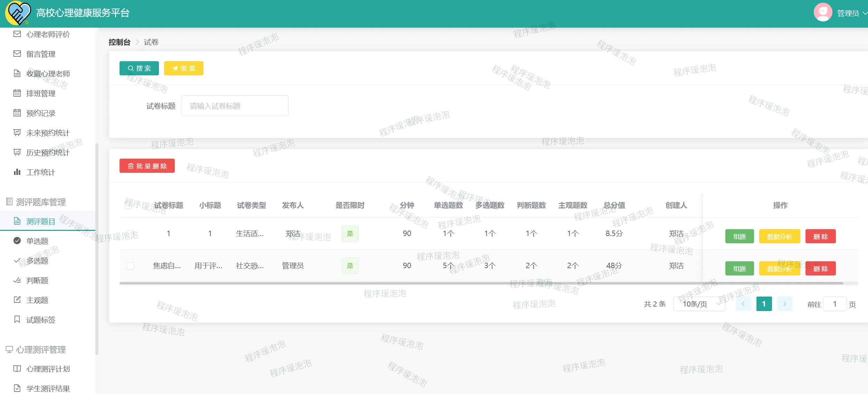This screenshot has width=868, height=394.
Task: Click the admin avatar icon
Action: 823,13
